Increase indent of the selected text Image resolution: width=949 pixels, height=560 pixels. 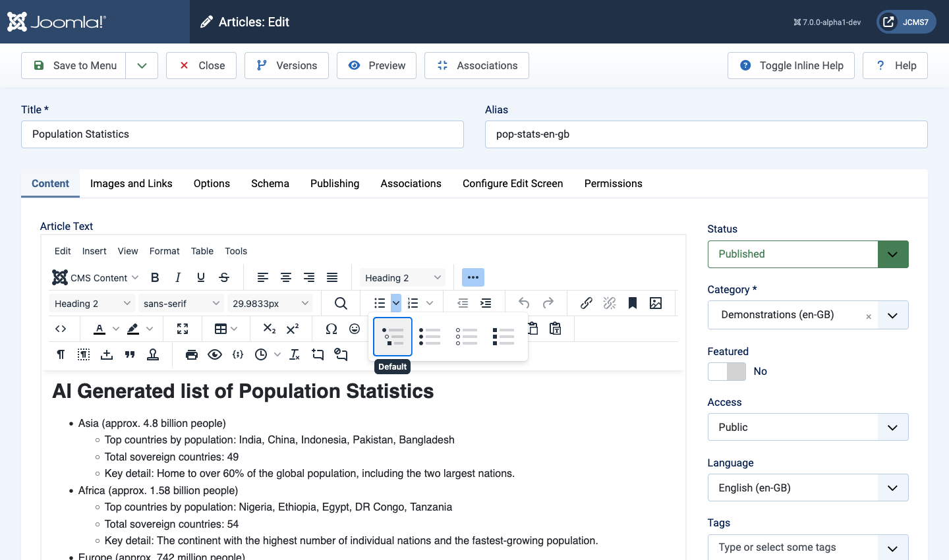(486, 303)
